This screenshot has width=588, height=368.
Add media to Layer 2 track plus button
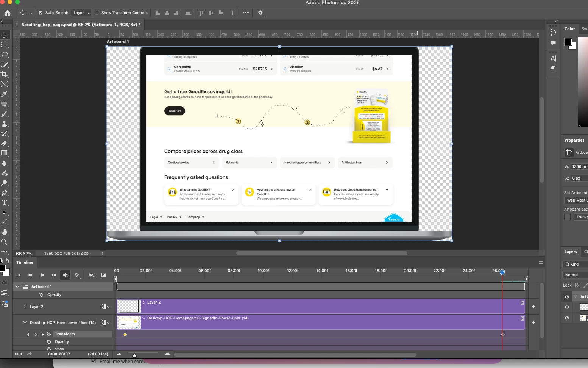coord(533,307)
